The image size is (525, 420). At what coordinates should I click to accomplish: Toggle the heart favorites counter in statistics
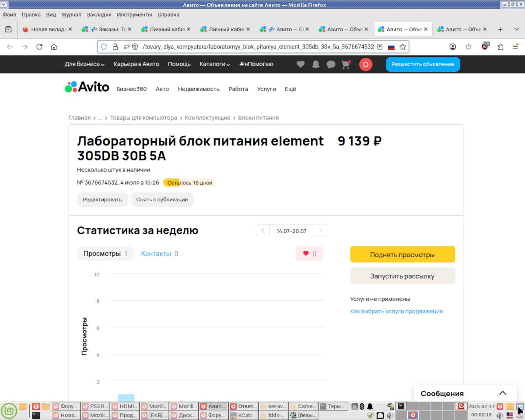tap(309, 254)
